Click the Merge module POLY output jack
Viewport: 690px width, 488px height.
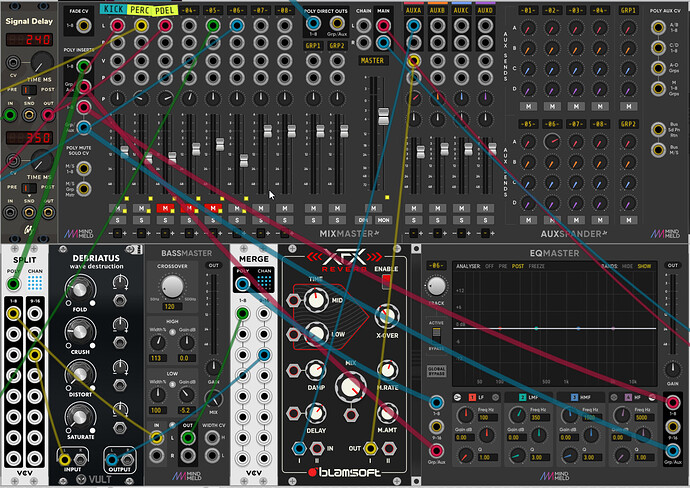(x=242, y=284)
